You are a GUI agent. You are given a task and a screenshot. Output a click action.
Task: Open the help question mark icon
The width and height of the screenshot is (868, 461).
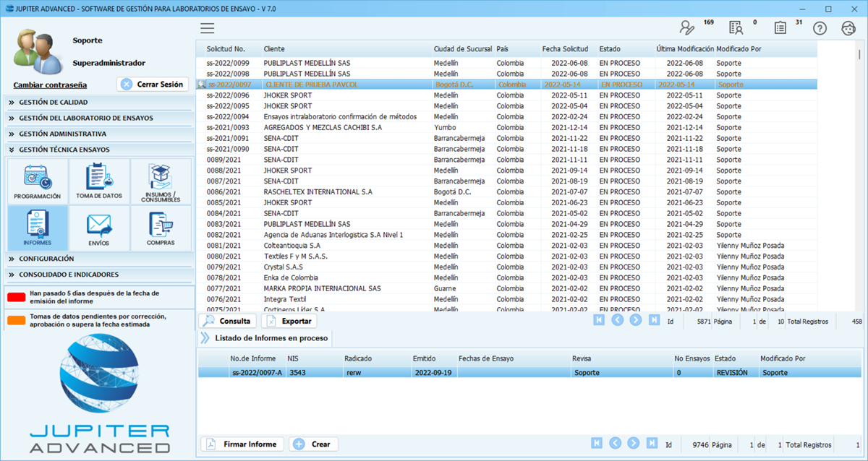coord(820,28)
